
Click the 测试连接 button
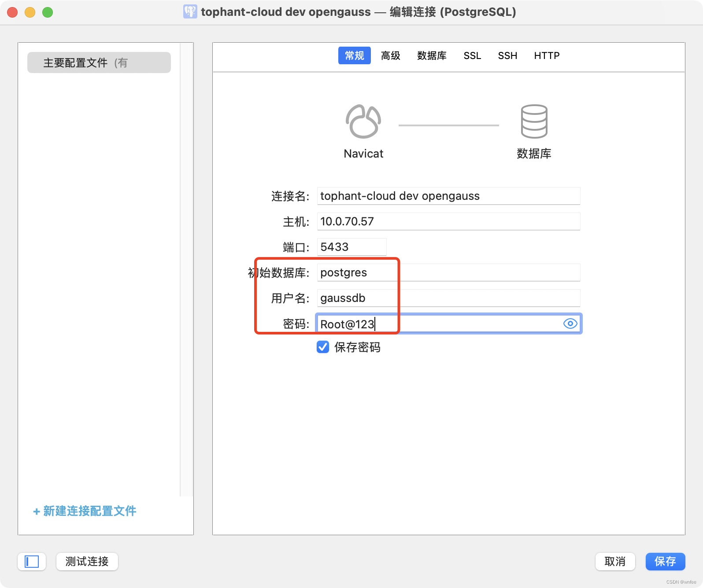coord(87,562)
